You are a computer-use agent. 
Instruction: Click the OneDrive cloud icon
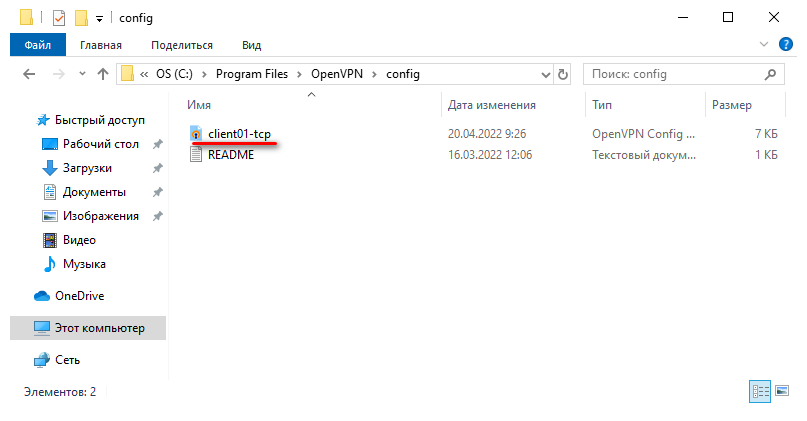[x=42, y=296]
